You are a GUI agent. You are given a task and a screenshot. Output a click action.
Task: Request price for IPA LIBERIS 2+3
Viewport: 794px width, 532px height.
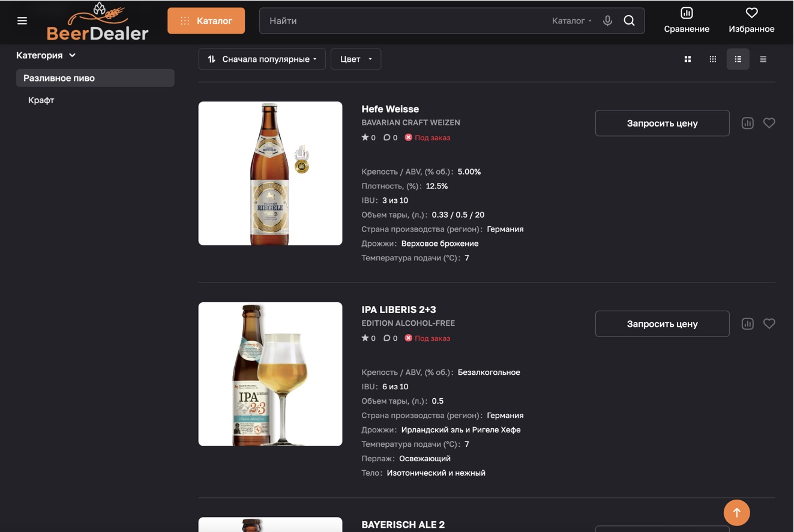[663, 324]
